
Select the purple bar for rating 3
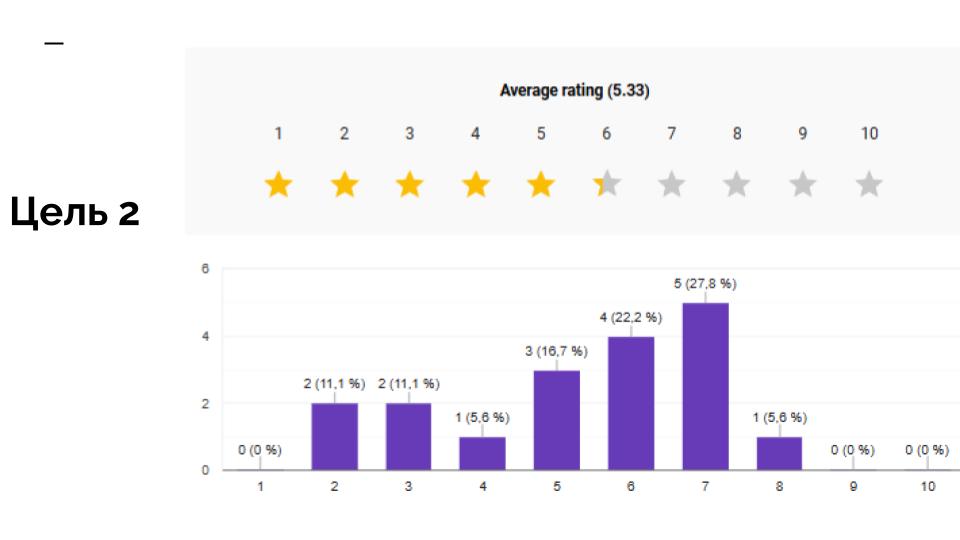point(409,437)
